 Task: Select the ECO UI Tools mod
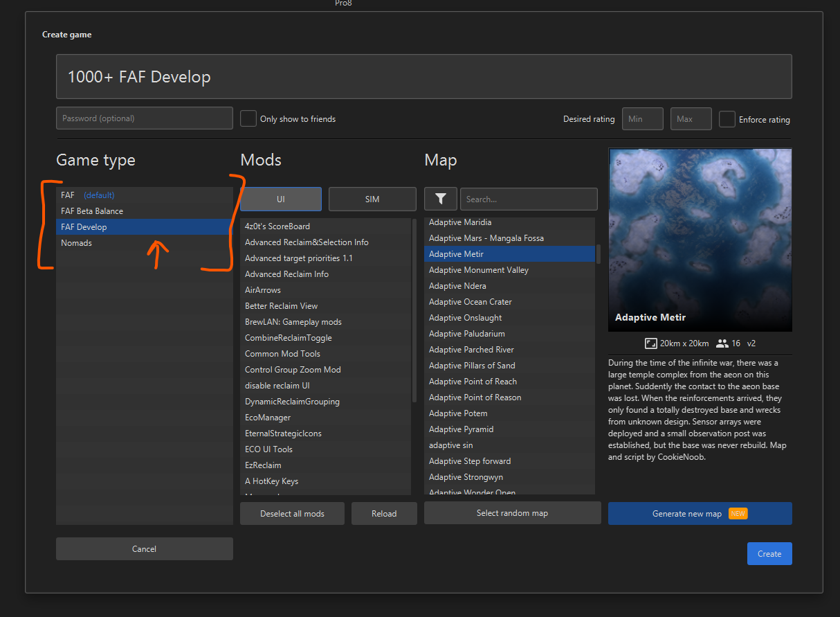(x=325, y=449)
